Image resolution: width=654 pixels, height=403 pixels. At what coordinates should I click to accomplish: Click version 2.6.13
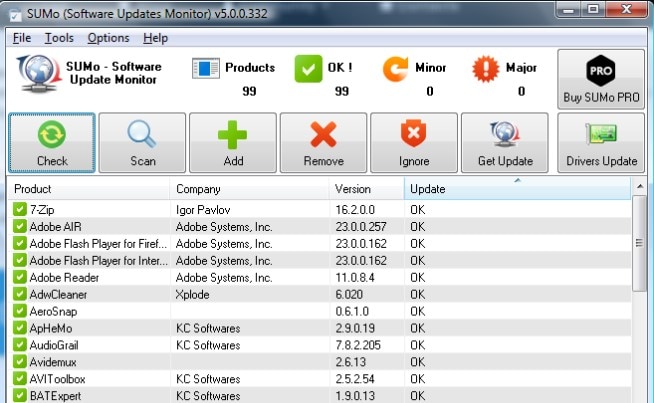point(350,362)
